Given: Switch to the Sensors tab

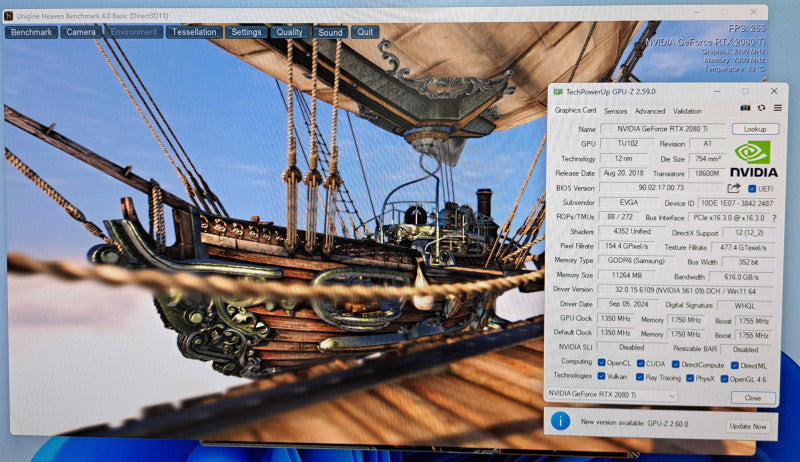Looking at the screenshot, I should point(615,111).
